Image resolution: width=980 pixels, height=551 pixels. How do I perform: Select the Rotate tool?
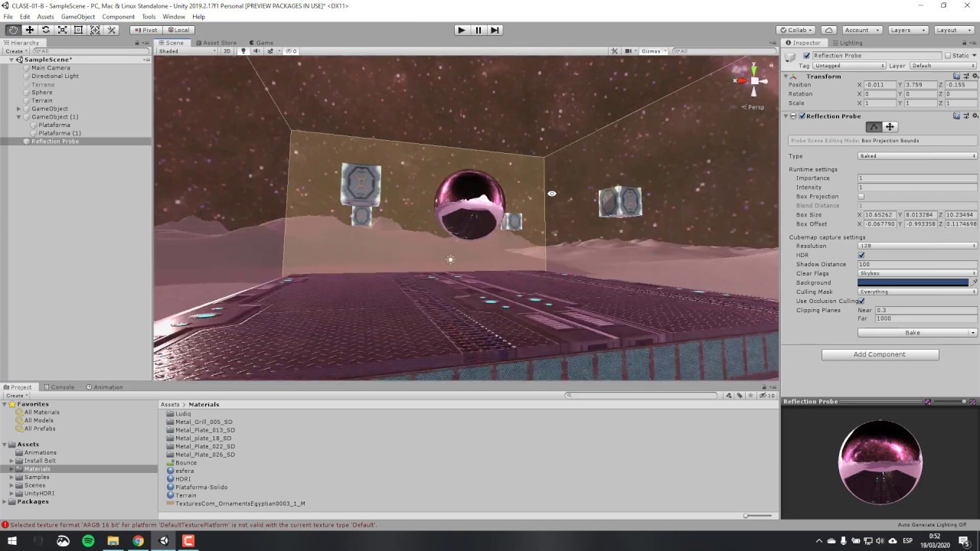pos(46,30)
